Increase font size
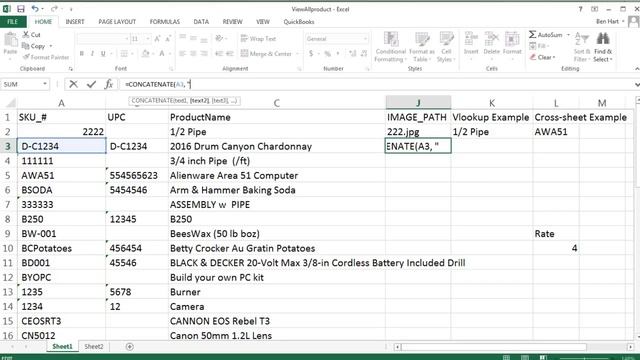The image size is (640, 360). (158, 39)
